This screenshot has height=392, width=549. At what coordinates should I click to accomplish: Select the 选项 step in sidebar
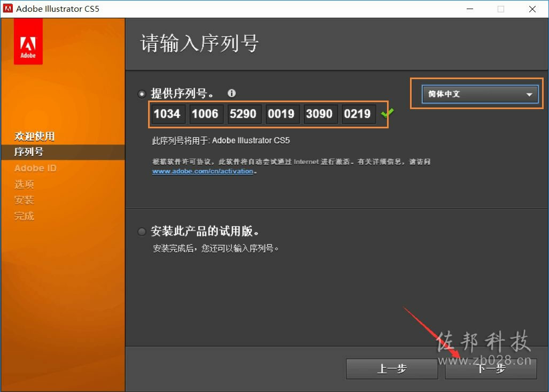click(24, 184)
